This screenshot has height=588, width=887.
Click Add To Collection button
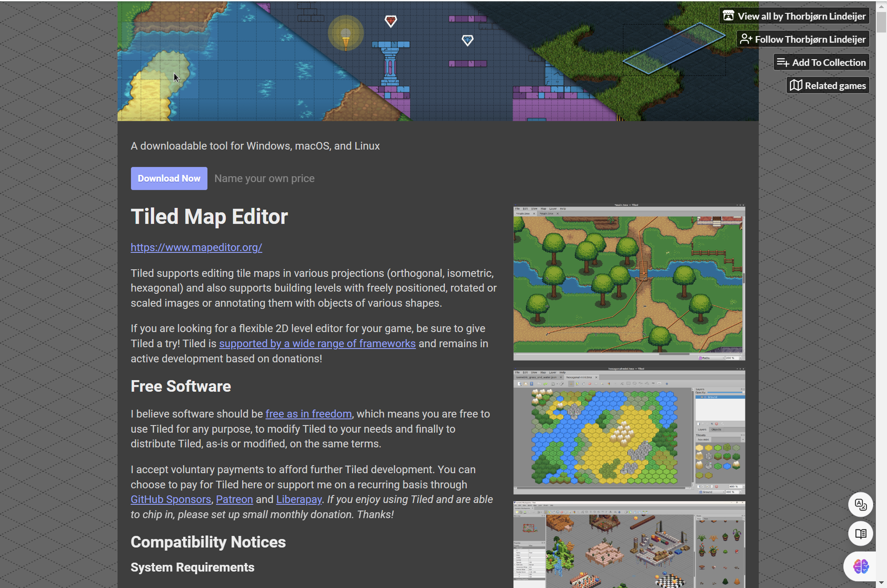pyautogui.click(x=821, y=62)
